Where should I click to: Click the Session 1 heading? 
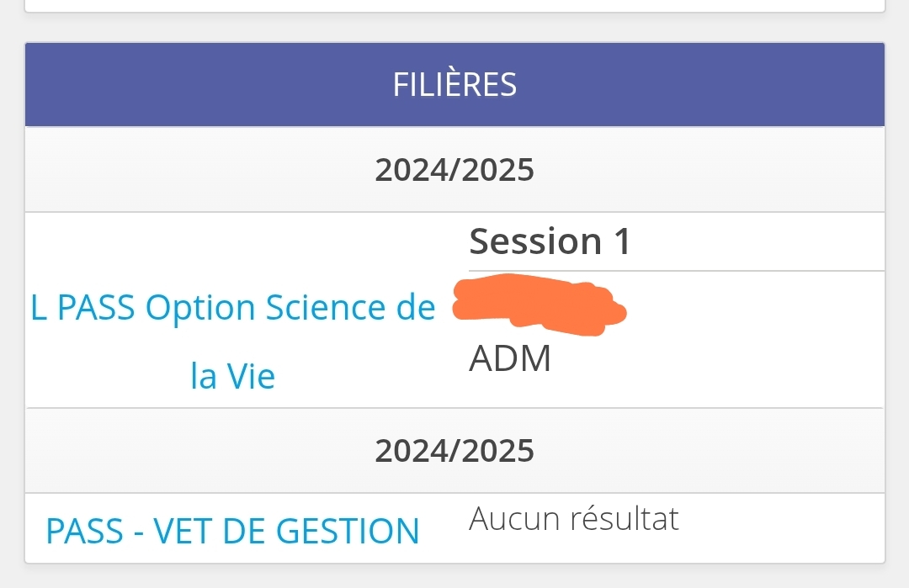550,241
